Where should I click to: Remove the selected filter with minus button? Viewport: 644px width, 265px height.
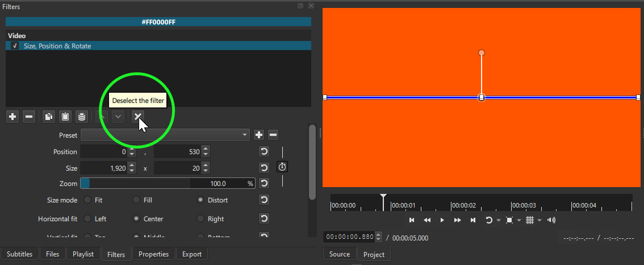point(30,117)
